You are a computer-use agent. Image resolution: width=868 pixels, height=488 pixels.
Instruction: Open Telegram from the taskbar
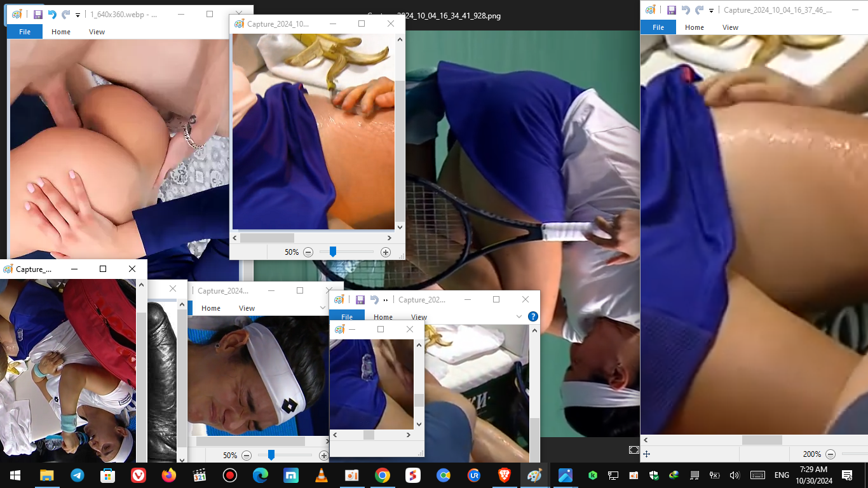click(x=77, y=475)
